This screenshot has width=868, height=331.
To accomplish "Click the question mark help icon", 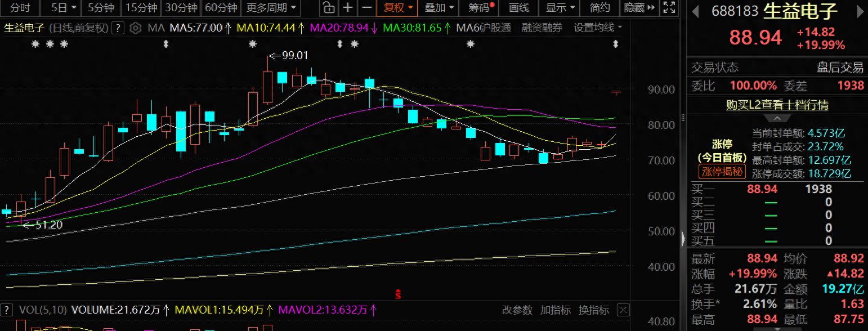I will 117,27.
